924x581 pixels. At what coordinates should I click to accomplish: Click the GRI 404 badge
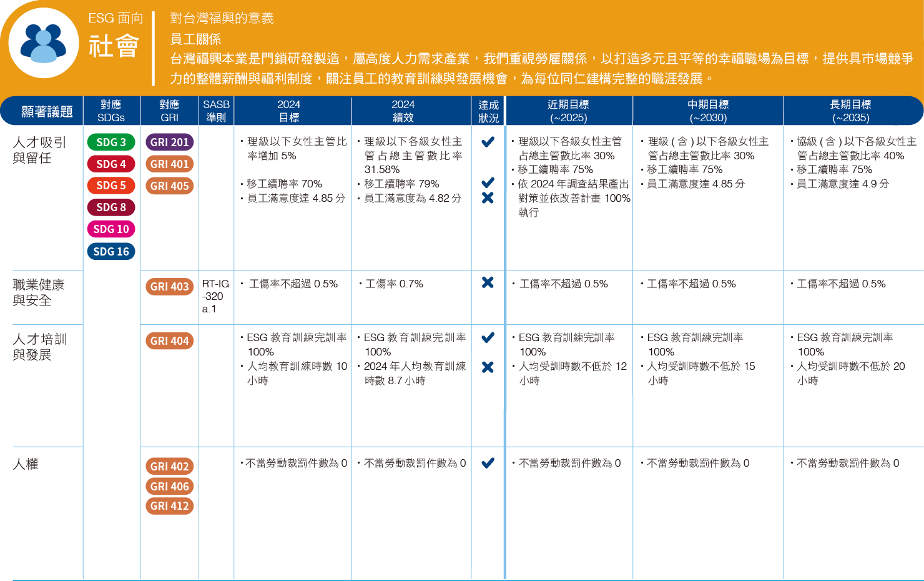click(x=170, y=340)
